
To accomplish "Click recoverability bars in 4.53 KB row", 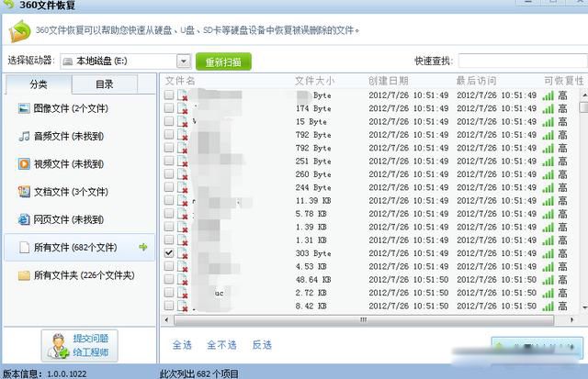I will (548, 267).
